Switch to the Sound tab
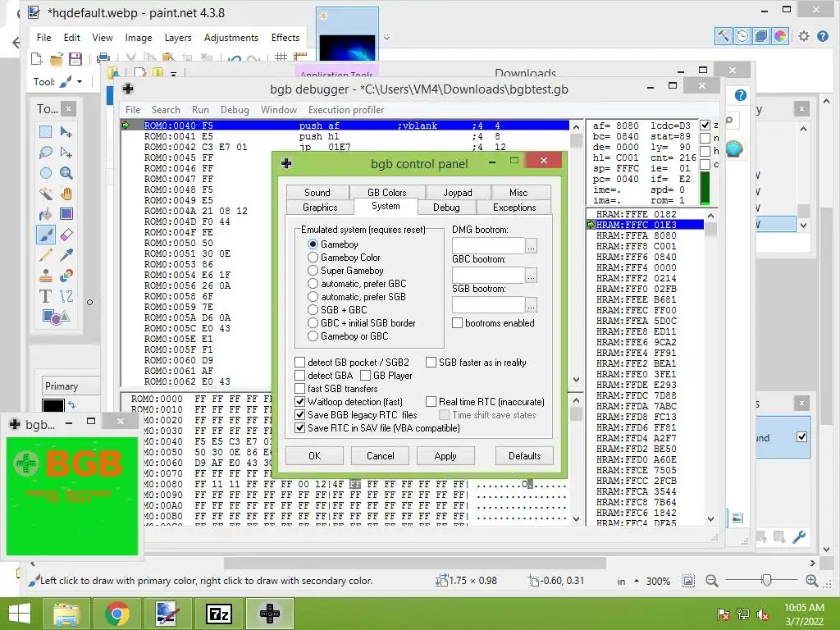Image resolution: width=840 pixels, height=630 pixels. pyautogui.click(x=317, y=192)
